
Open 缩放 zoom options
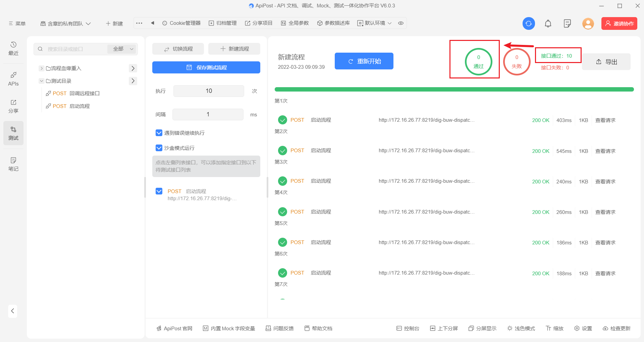(554, 328)
